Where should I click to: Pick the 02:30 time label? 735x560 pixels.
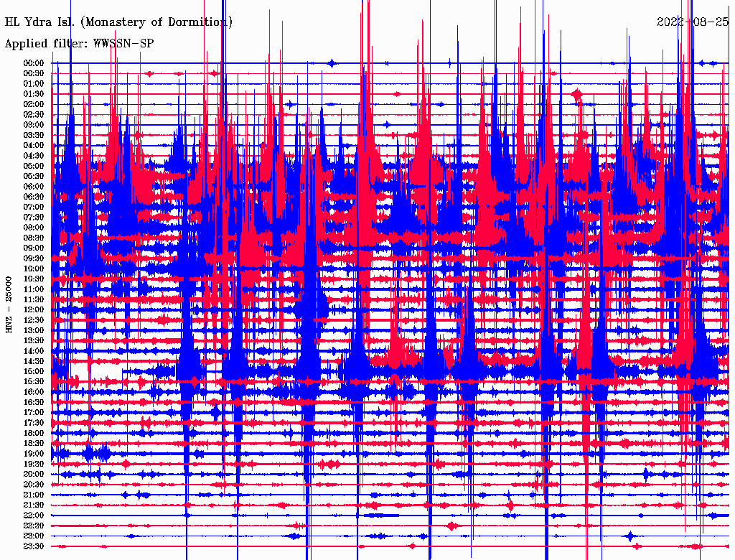(x=34, y=115)
